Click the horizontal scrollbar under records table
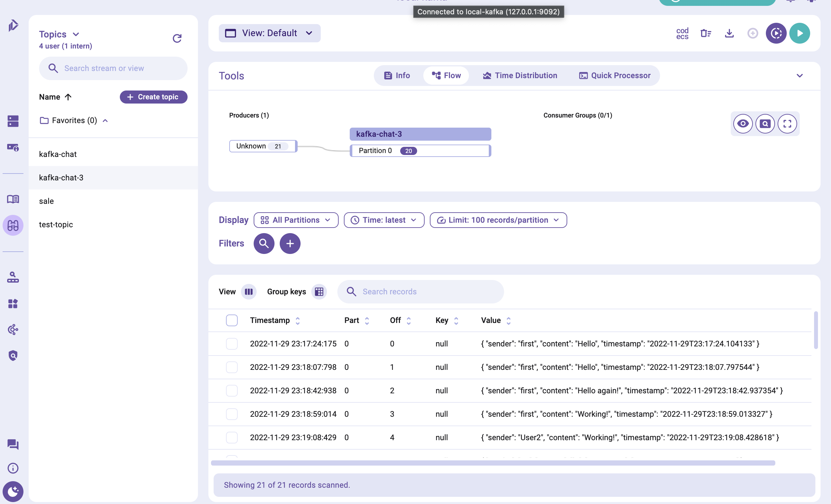Image resolution: width=831 pixels, height=504 pixels. tap(492, 463)
